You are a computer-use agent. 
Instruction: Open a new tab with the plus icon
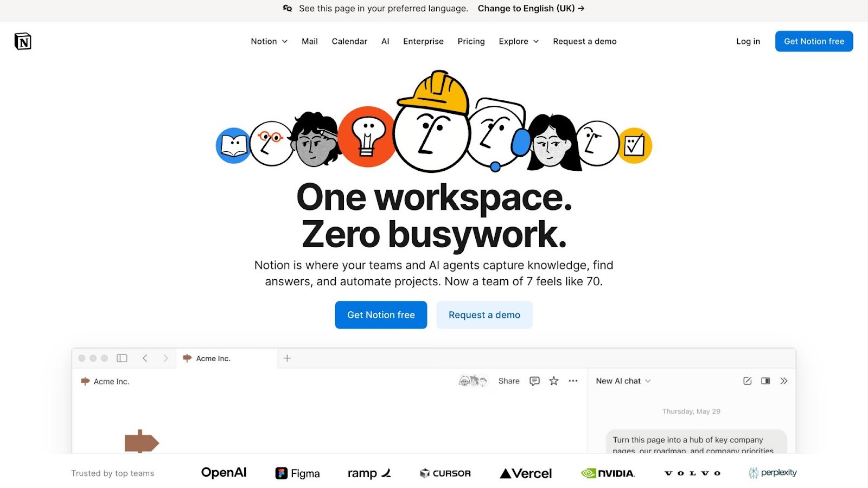(x=287, y=358)
